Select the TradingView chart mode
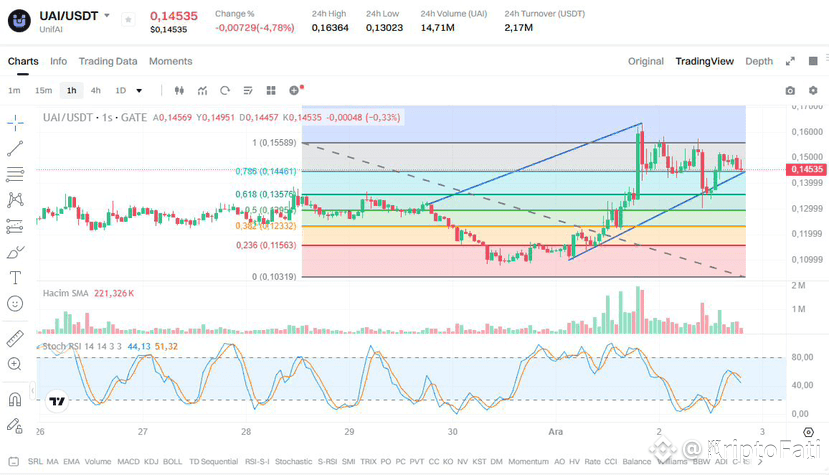The height and width of the screenshot is (475, 829). click(704, 61)
